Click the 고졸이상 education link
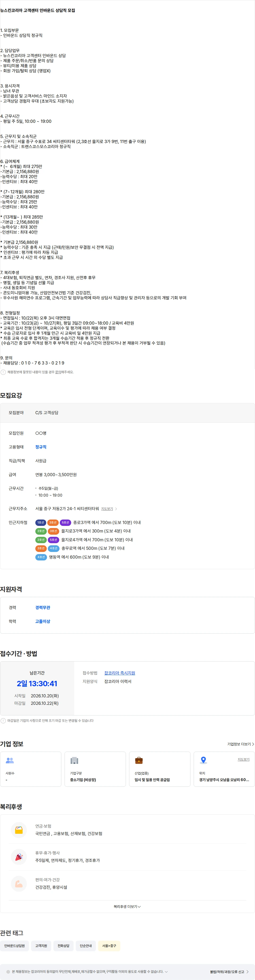The width and height of the screenshot is (255, 980). pos(42,621)
